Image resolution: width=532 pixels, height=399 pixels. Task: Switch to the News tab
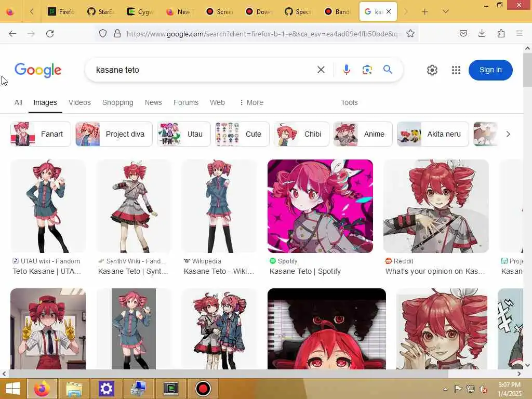153,102
